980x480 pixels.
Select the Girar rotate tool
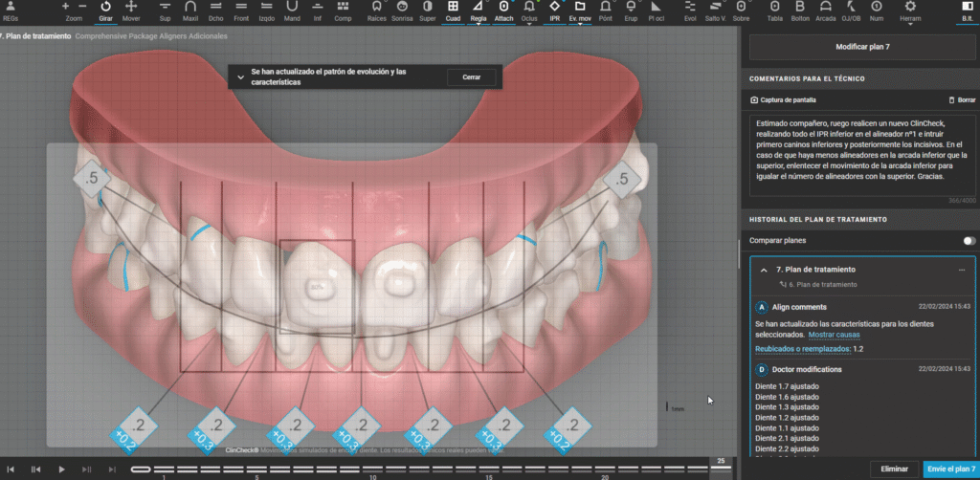click(x=105, y=11)
